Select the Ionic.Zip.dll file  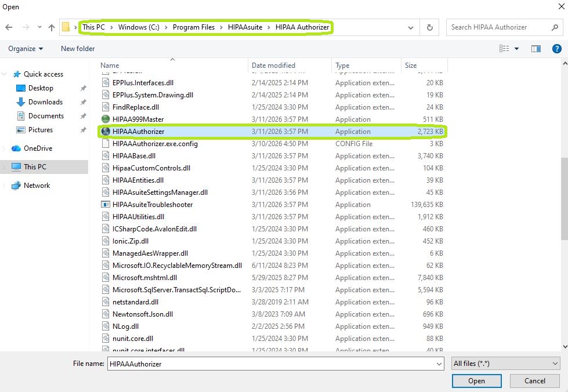131,241
